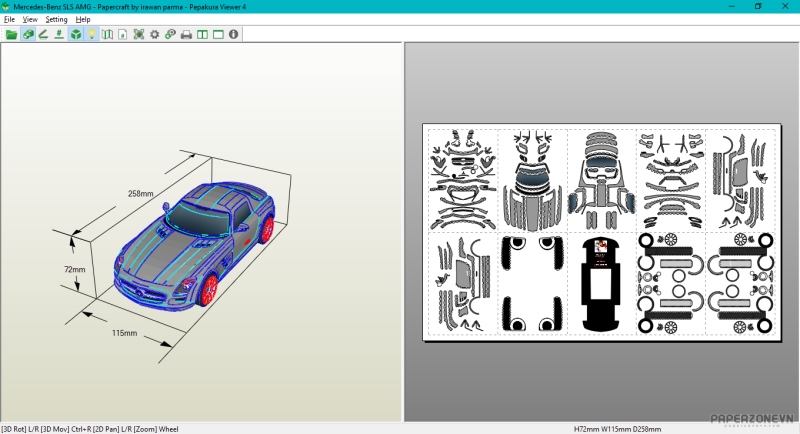Expand the Setting menu

[x=56, y=19]
